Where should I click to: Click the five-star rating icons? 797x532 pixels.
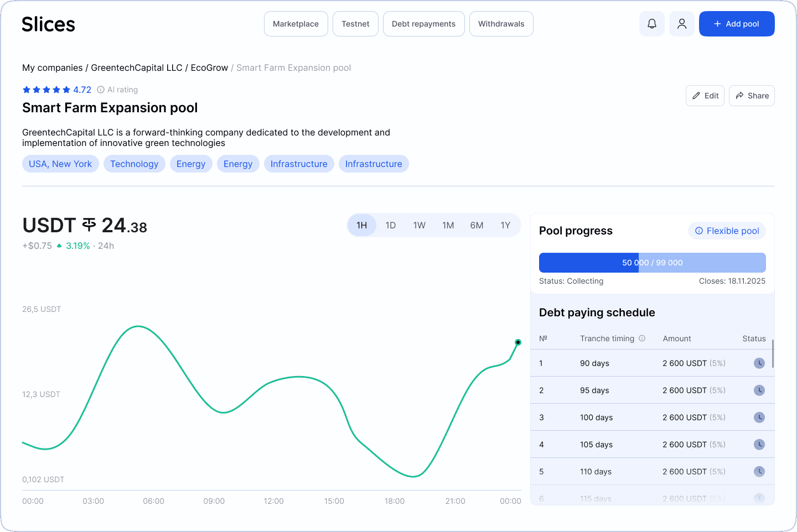[46, 90]
